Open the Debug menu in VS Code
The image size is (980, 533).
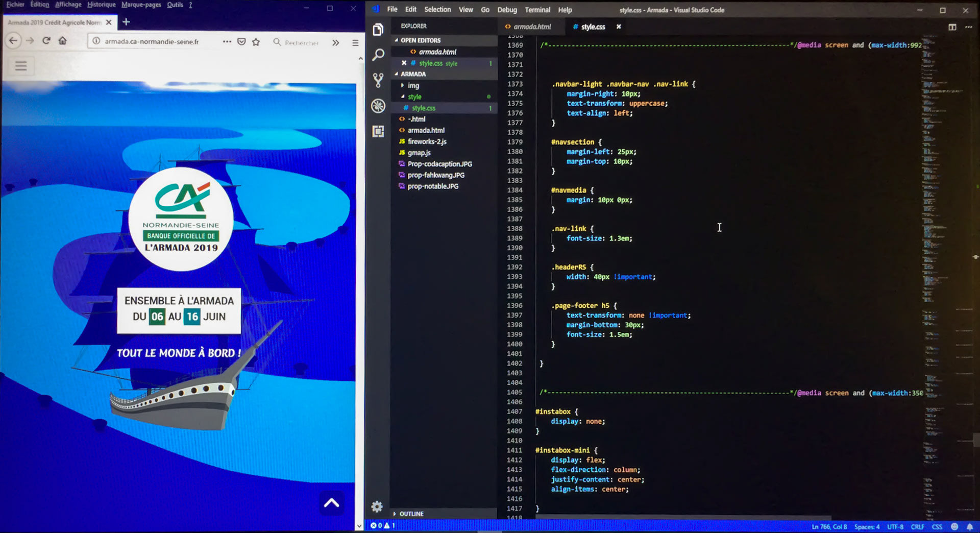click(x=507, y=10)
